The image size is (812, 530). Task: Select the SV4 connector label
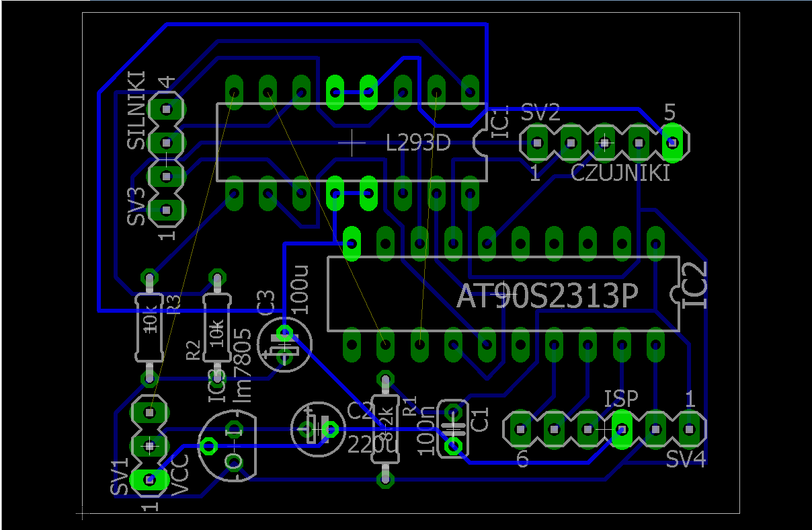tap(686, 459)
